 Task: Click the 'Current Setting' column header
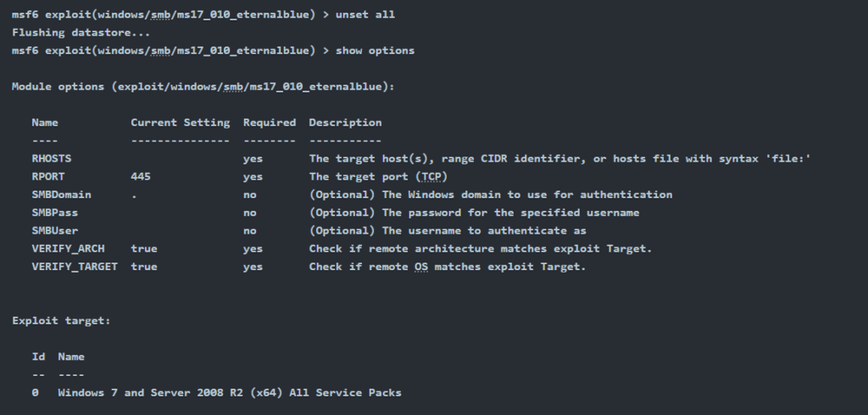coord(181,123)
